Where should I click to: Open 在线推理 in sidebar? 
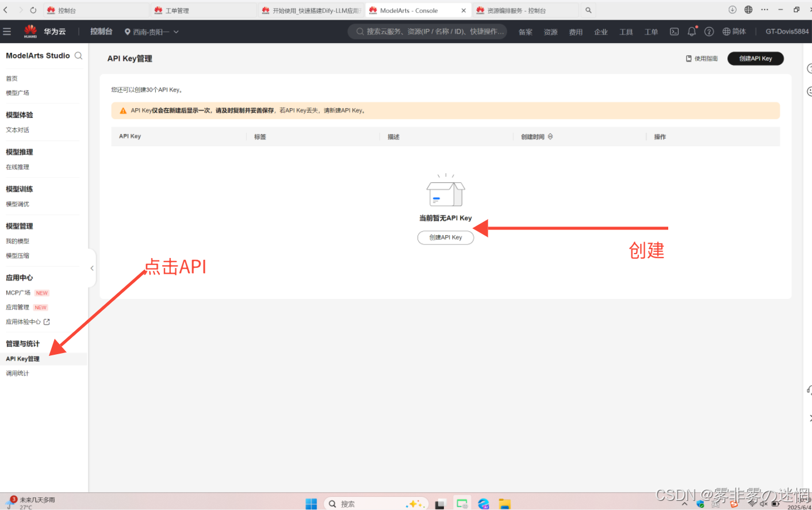click(x=17, y=167)
